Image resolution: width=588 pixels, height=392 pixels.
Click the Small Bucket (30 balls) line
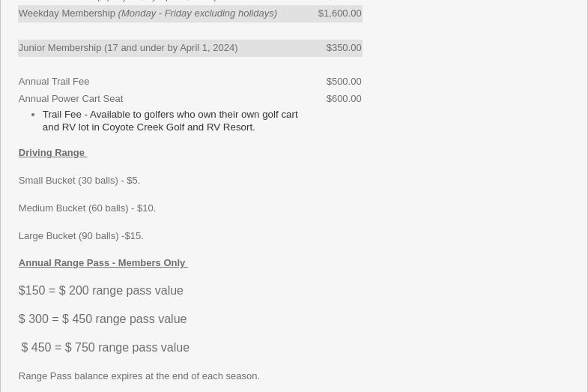pos(79,180)
